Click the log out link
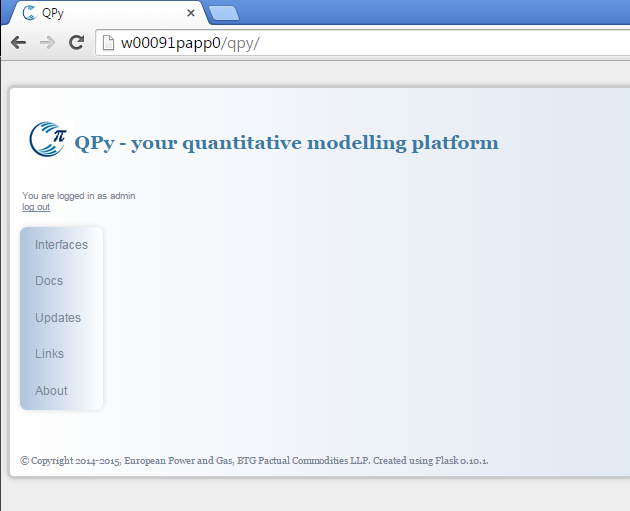Viewport: 630px width, 511px height. (x=36, y=207)
